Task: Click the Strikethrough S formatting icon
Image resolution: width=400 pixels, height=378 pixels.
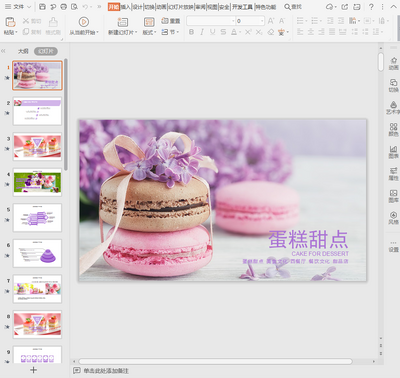Action: click(x=223, y=32)
